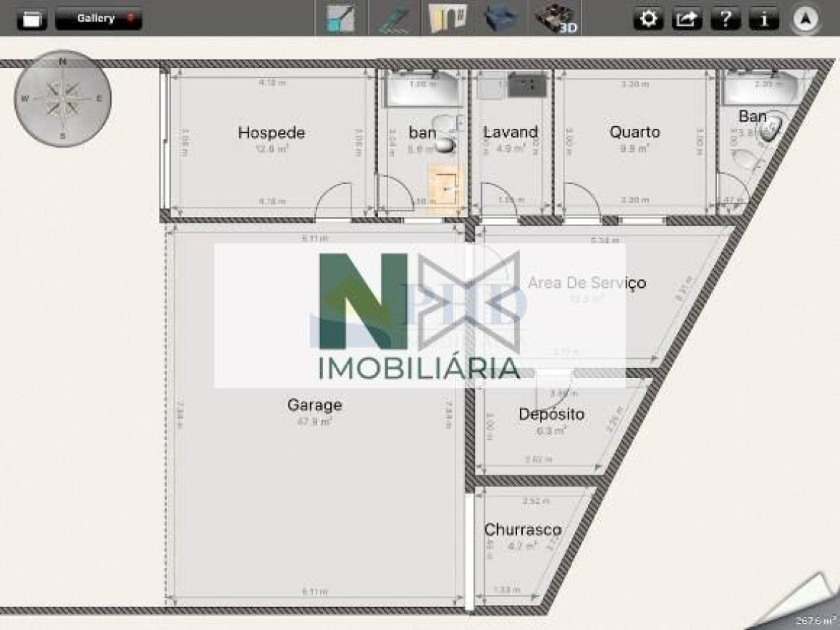The width and height of the screenshot is (840, 630).
Task: Select the bathtub in the far-right 'Ban' room
Action: pyautogui.click(x=760, y=87)
